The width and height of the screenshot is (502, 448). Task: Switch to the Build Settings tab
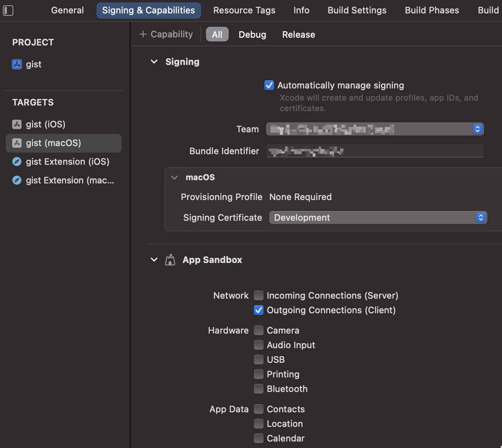357,11
